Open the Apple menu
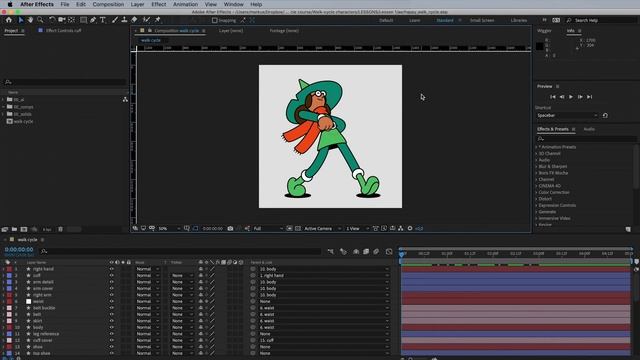Viewport: 640px width, 360px height. 9,4
